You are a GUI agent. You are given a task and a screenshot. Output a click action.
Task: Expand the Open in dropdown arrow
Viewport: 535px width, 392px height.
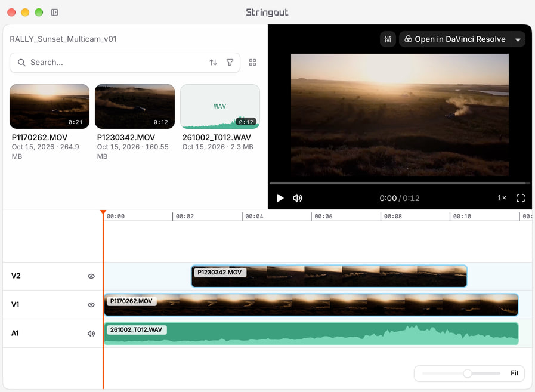click(x=518, y=39)
